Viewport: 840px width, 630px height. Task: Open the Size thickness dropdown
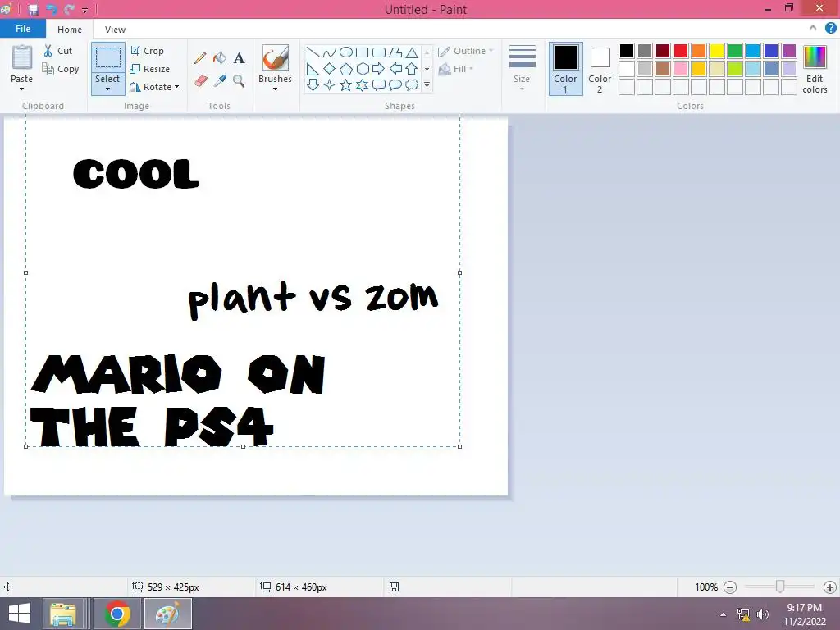(x=522, y=67)
